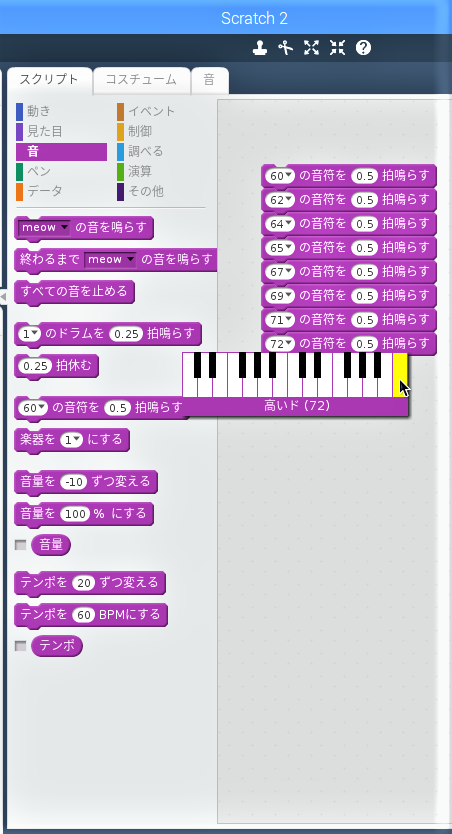Select the duplicate stamp tool icon
Screen dimensions: 452x834
[260, 48]
